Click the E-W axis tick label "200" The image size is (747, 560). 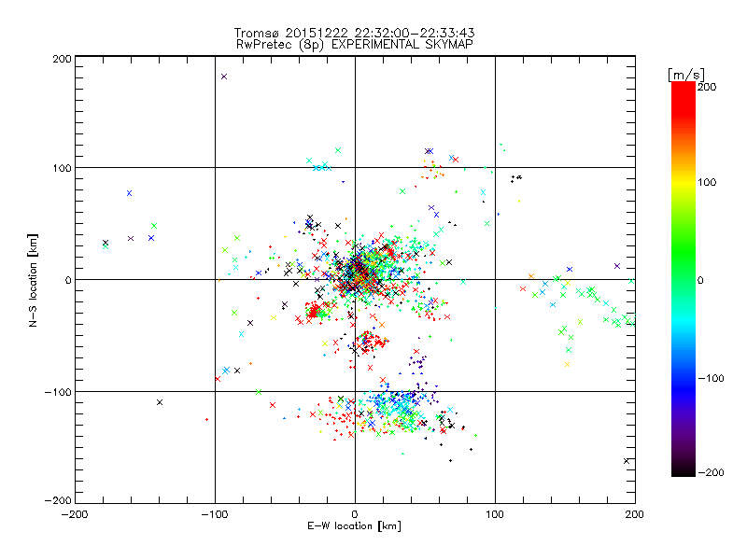(635, 514)
